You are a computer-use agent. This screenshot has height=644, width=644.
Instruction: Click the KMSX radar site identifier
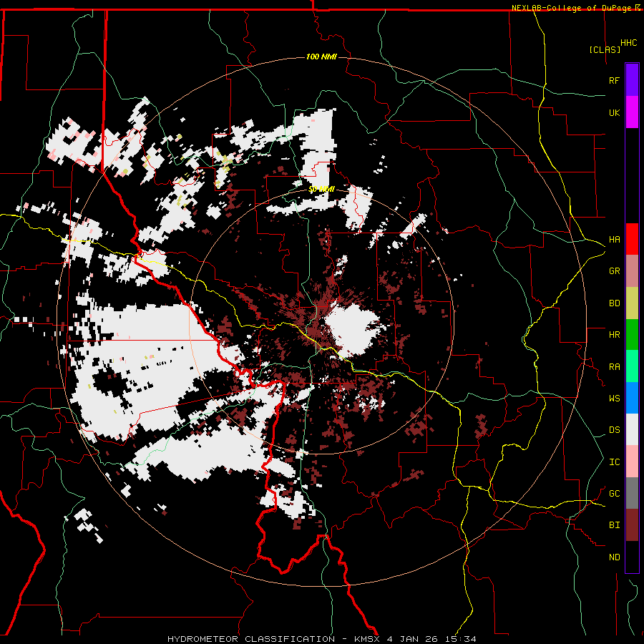368,639
